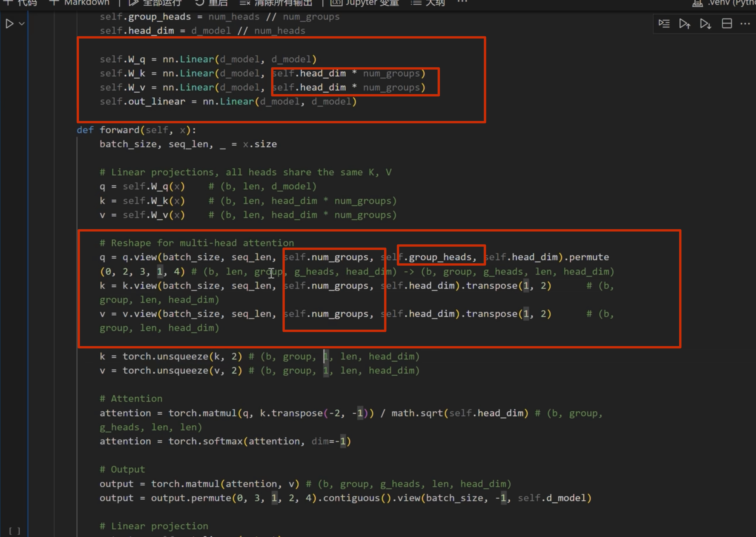This screenshot has width=756, height=537.
Task: Click the empty execution count brackets
Action: click(x=14, y=531)
